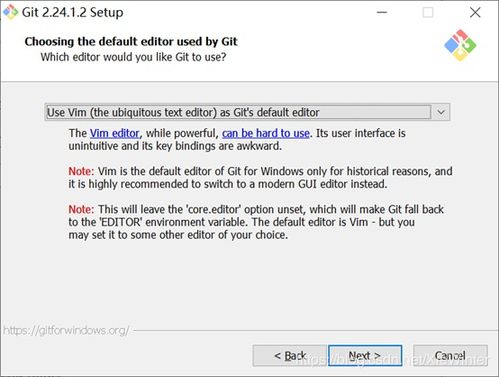Viewport: 499px width, 377px height.
Task: Follow the 'can be hard to use' link
Action: (x=266, y=133)
